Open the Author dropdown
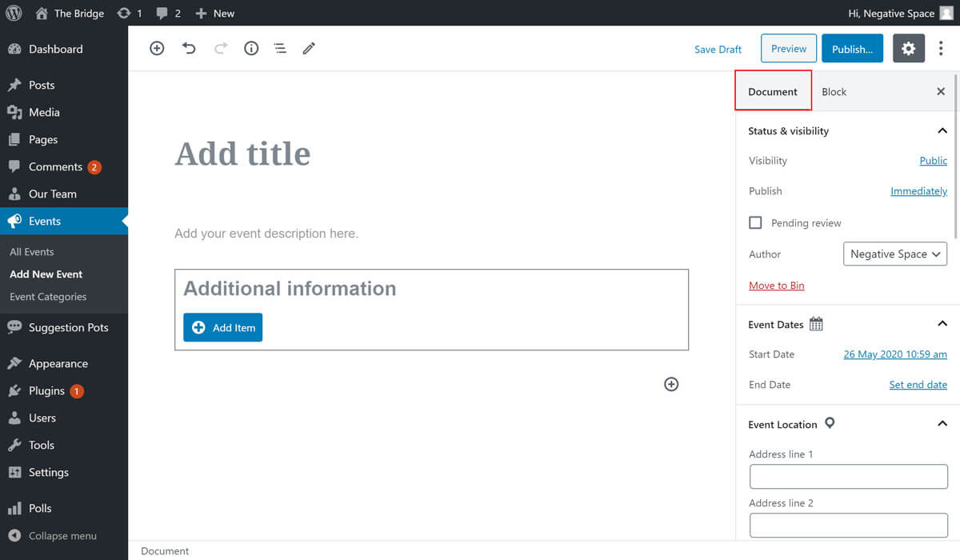This screenshot has width=960, height=560. (x=894, y=254)
